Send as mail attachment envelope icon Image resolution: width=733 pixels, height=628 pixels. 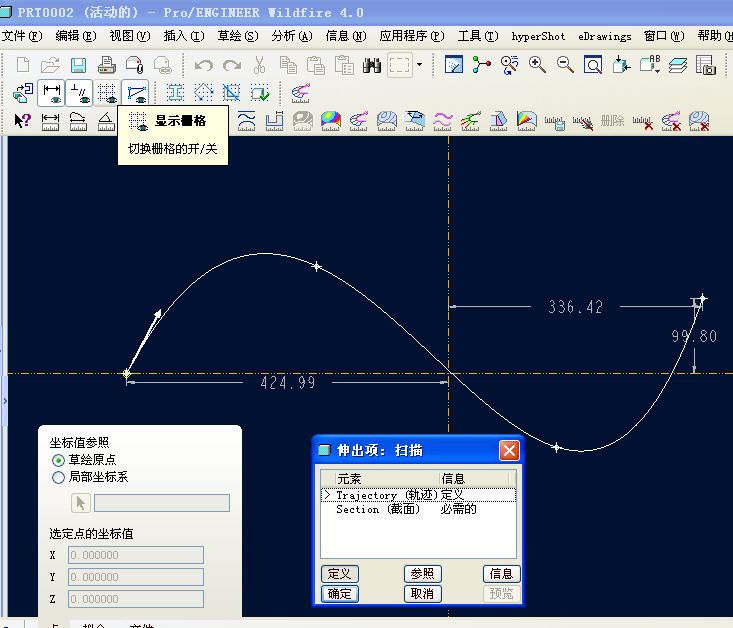click(134, 65)
